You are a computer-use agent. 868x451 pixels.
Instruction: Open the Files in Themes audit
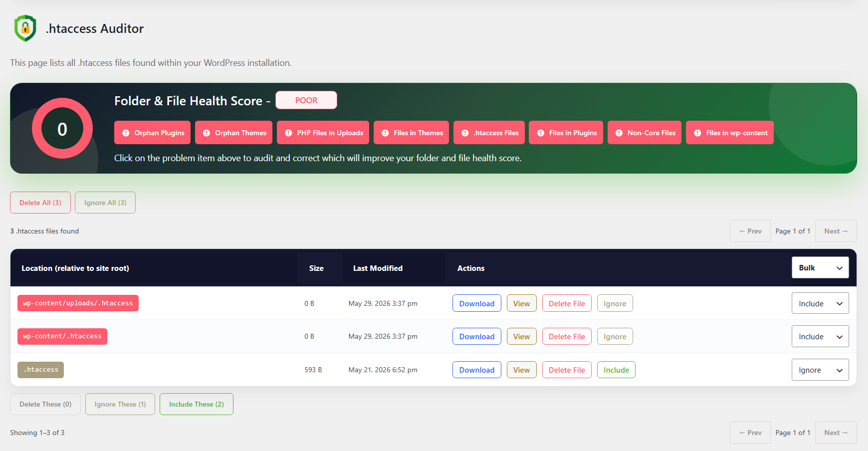coord(411,133)
